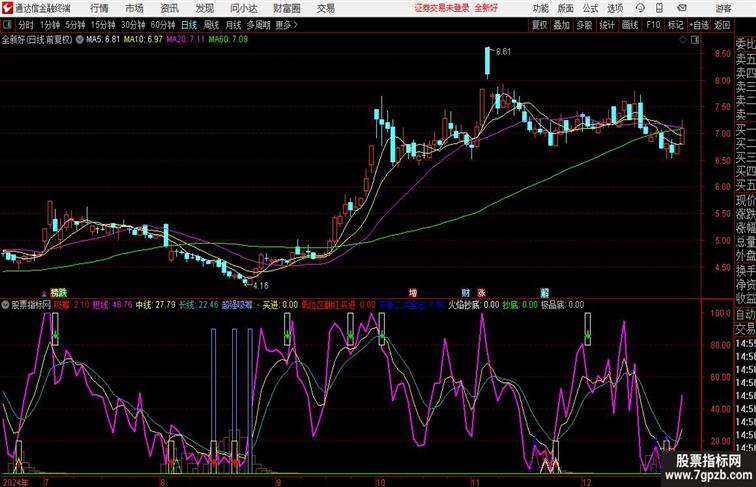Image resolution: width=756 pixels, height=487 pixels.
Task: Open the F10 company info button
Action: 653,25
